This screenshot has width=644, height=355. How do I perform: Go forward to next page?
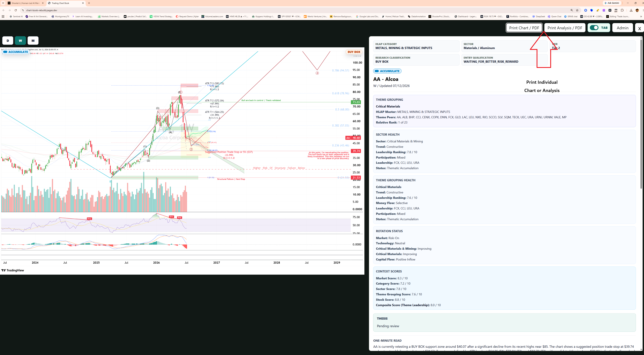[9, 10]
